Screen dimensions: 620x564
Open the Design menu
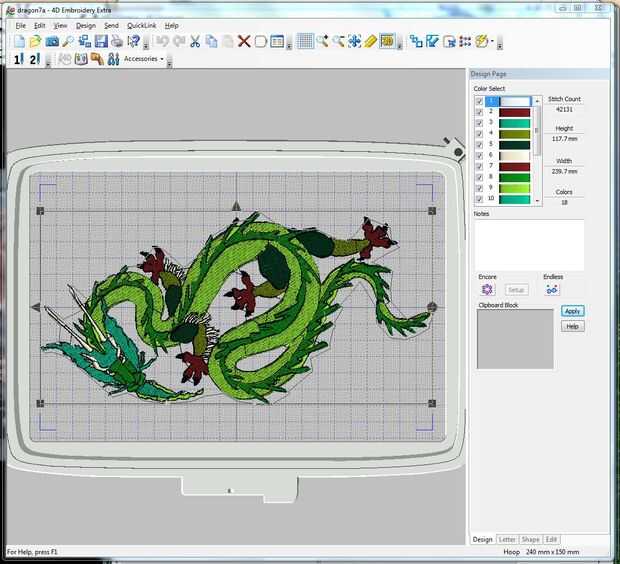click(x=86, y=26)
